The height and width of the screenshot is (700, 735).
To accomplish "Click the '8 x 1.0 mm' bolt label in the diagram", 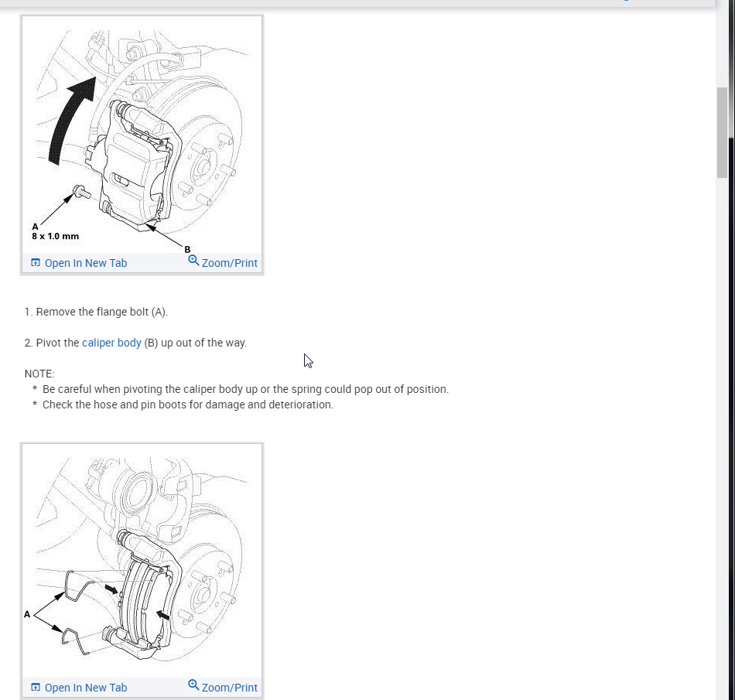I will (x=55, y=237).
